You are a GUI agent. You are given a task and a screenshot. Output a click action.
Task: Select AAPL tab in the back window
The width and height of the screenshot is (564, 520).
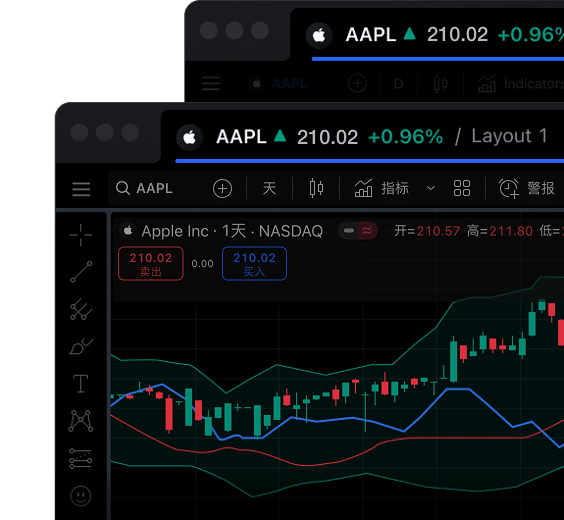(x=428, y=35)
